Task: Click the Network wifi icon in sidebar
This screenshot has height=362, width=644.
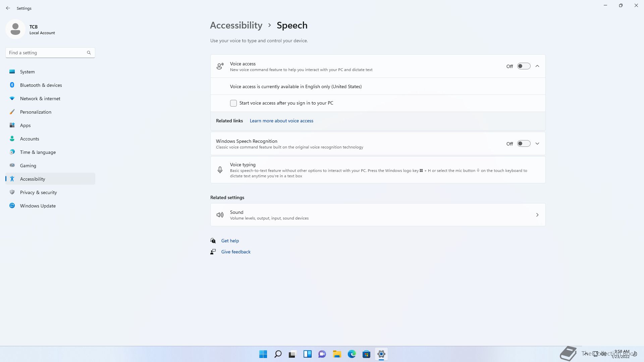Action: point(12,99)
